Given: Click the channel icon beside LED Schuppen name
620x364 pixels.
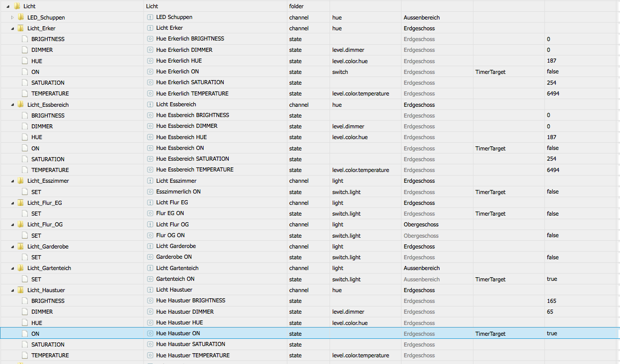Looking at the screenshot, I should (151, 17).
